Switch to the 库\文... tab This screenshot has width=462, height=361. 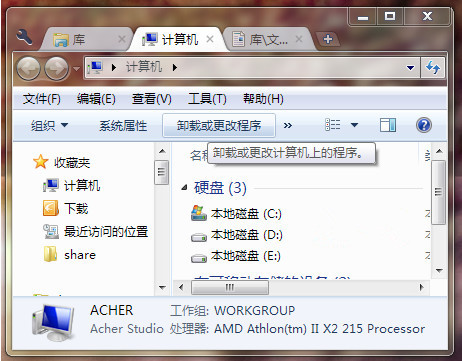pyautogui.click(x=267, y=40)
